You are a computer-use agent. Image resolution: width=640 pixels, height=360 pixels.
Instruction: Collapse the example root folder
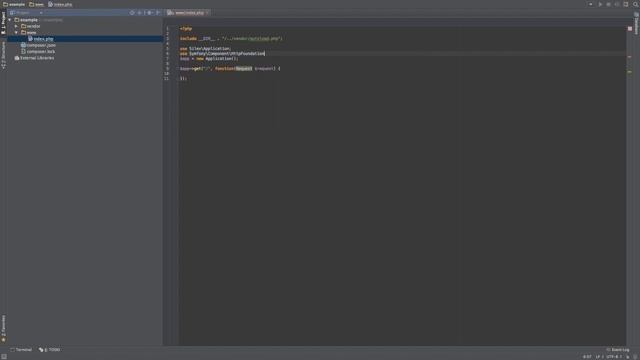[x=10, y=20]
